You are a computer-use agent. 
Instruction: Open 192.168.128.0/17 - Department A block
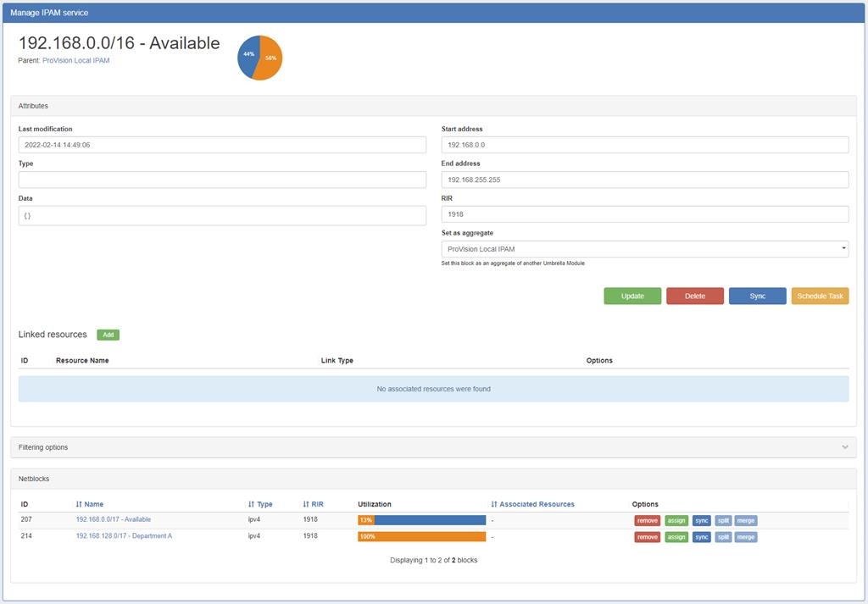(124, 536)
